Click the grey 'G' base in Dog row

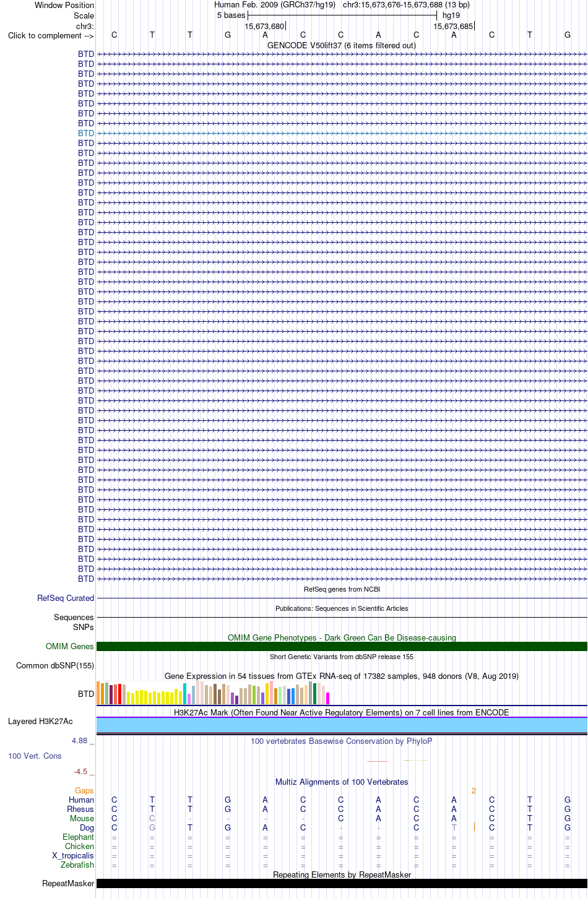click(x=152, y=827)
